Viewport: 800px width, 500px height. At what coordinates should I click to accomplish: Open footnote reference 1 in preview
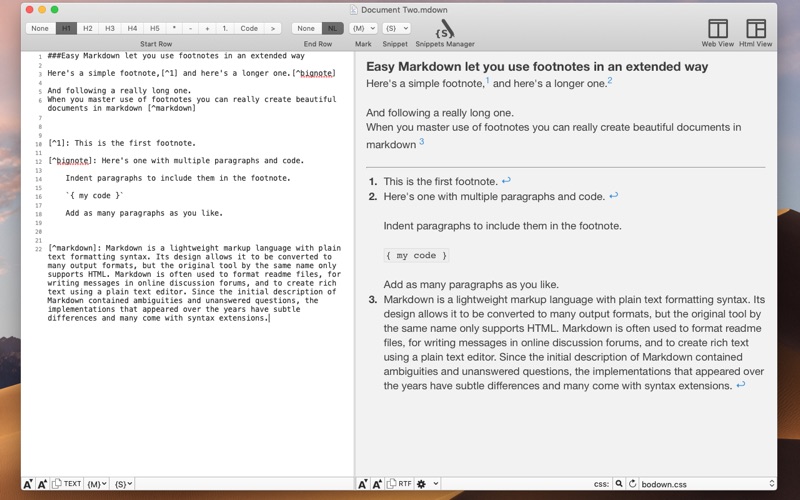487,80
